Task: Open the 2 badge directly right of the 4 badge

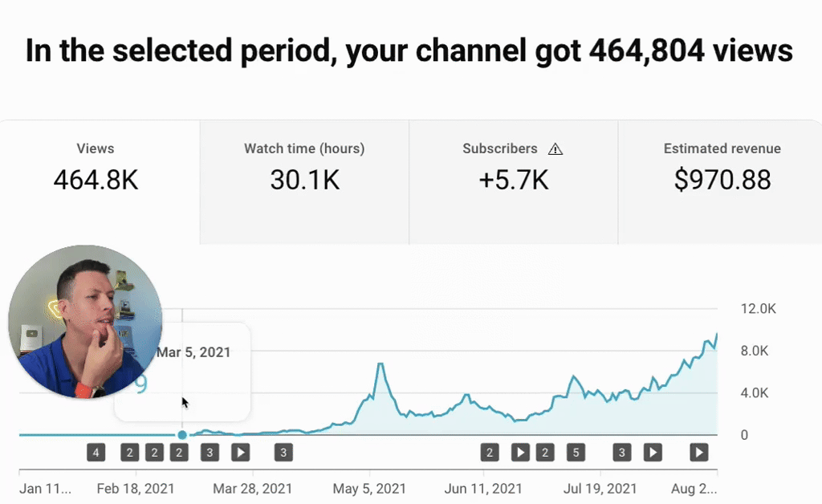Action: point(130,453)
